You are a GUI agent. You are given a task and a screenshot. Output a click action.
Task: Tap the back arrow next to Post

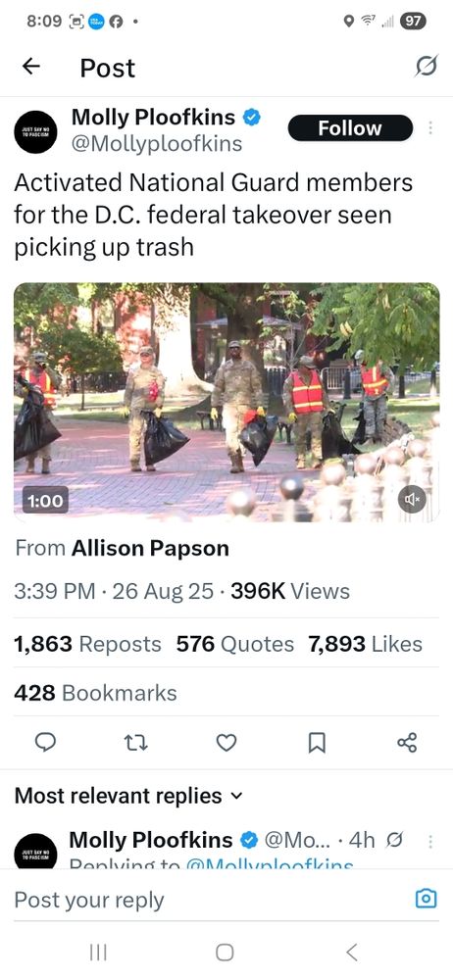coord(31,67)
